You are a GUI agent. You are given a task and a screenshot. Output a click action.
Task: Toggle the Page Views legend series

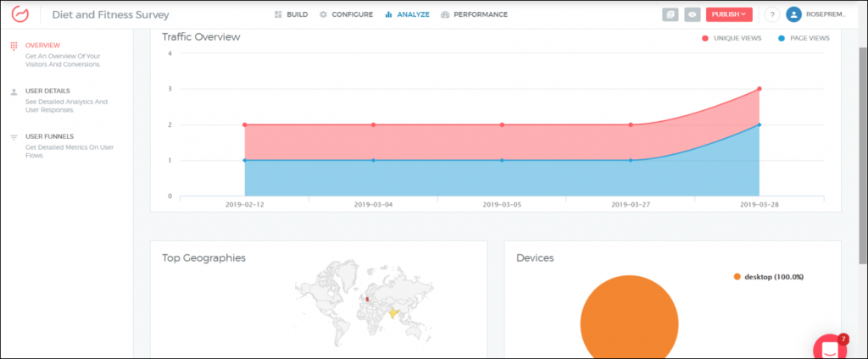click(x=801, y=38)
